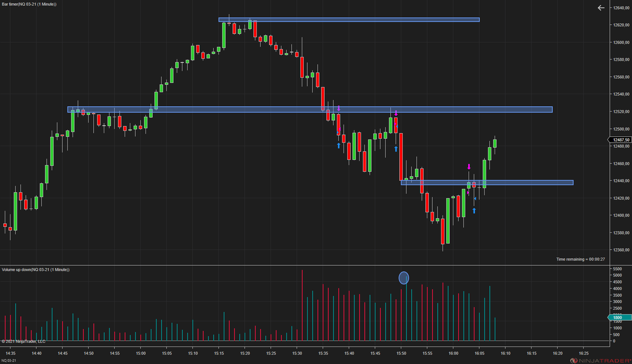This screenshot has height=364, width=632.
Task: Select the blue rectangle zone near 12520
Action: point(310,109)
